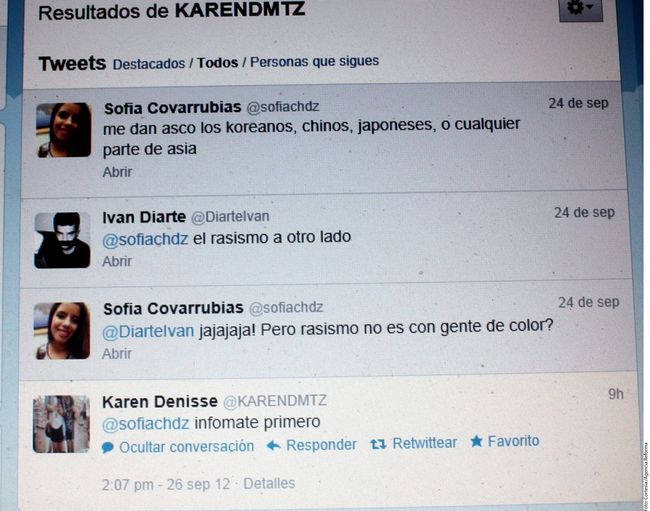Click the Retwittear arrows icon
Image resolution: width=650 pixels, height=511 pixels.
[x=378, y=444]
